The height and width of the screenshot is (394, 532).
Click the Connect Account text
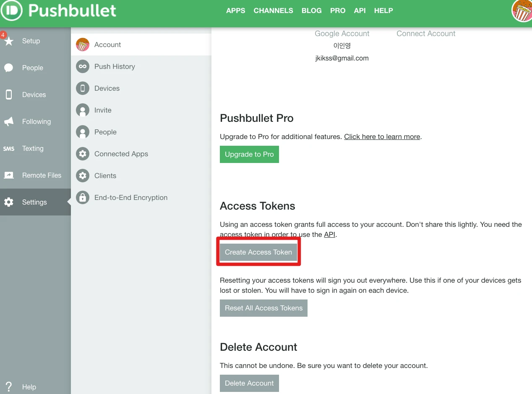click(x=426, y=34)
